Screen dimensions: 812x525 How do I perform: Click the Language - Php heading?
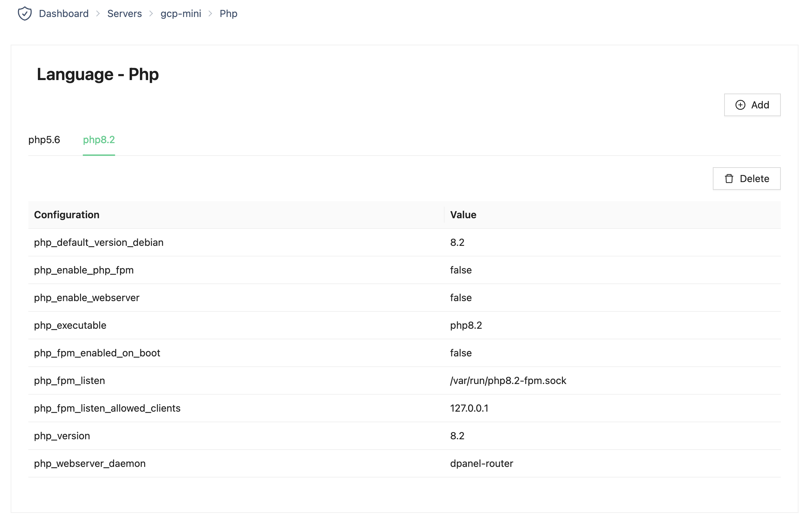click(x=98, y=74)
